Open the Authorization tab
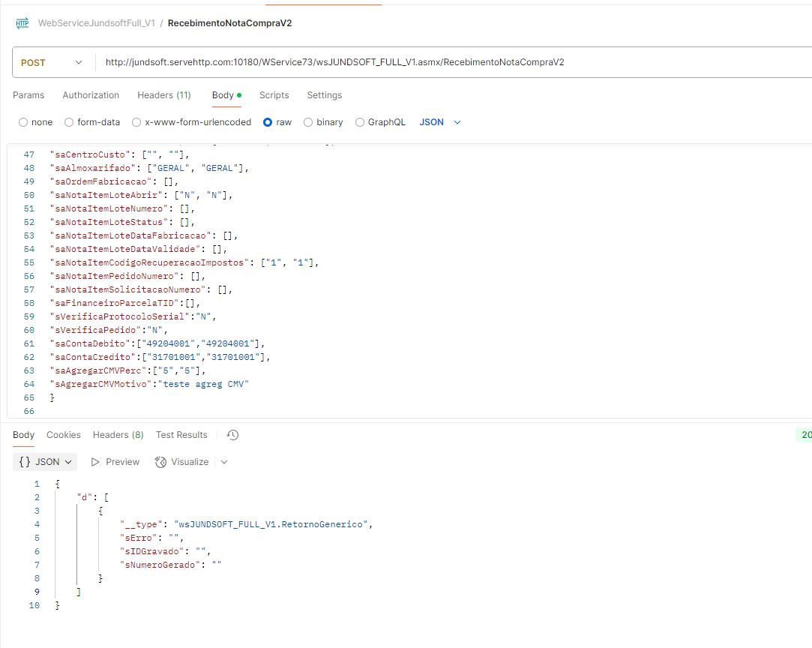This screenshot has height=648, width=812. 91,95
